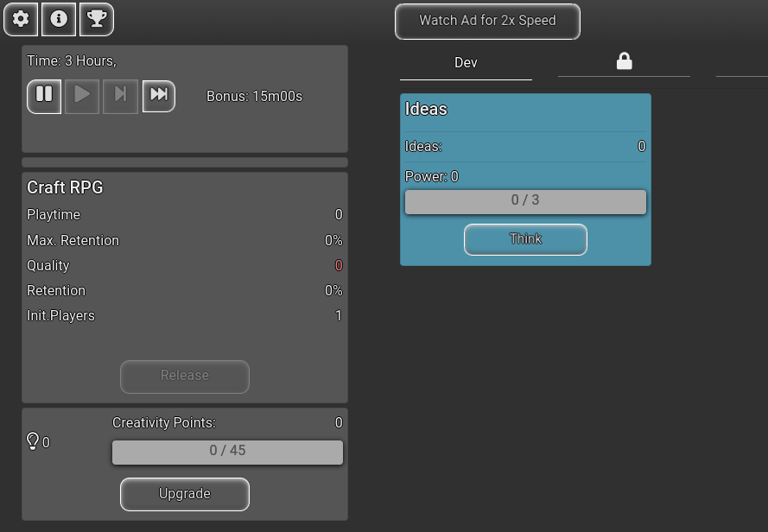Click the locked tab padlock icon
The width and height of the screenshot is (768, 532).
[624, 61]
